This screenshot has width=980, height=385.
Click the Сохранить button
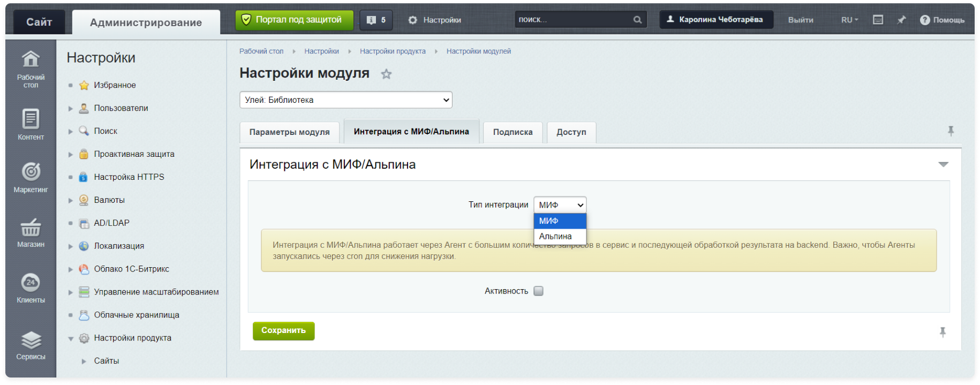[283, 331]
